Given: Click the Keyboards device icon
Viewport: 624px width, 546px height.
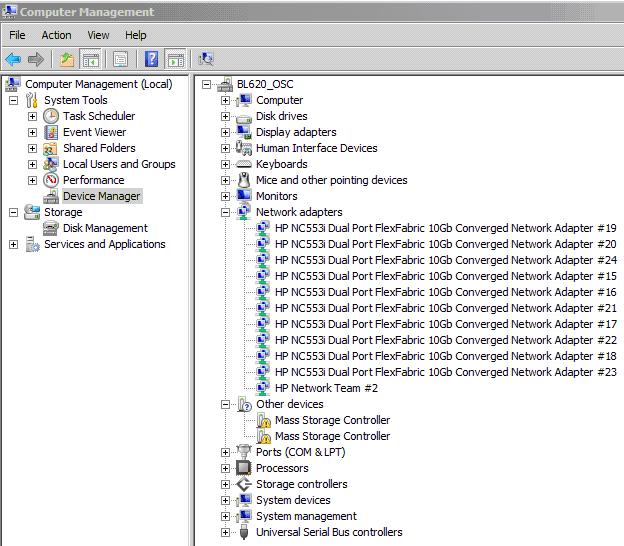Looking at the screenshot, I should tap(244, 164).
